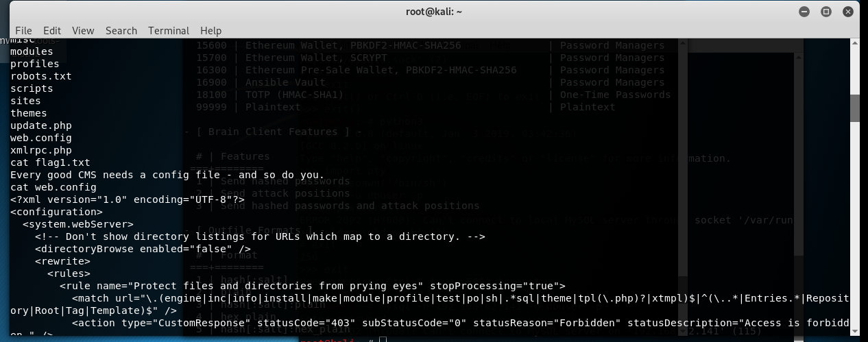Screen dimensions: 868x342
Task: Click the flag text 'Every good CMS' line
Action: coord(167,175)
